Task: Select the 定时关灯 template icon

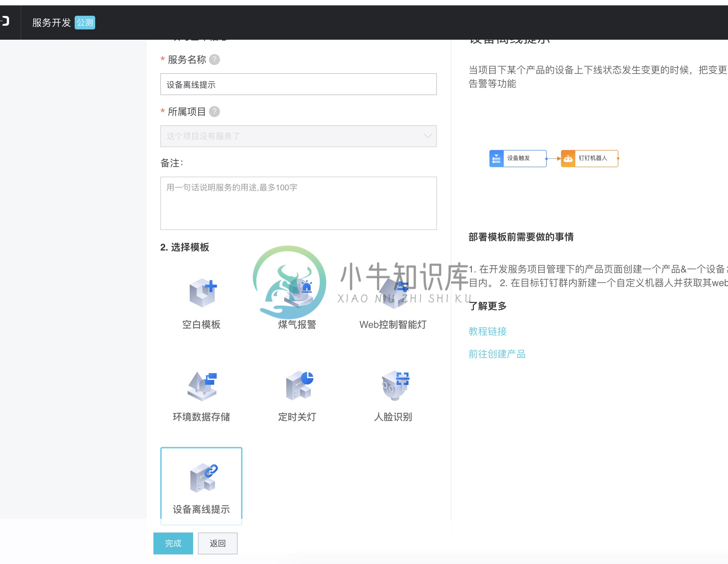Action: point(299,385)
